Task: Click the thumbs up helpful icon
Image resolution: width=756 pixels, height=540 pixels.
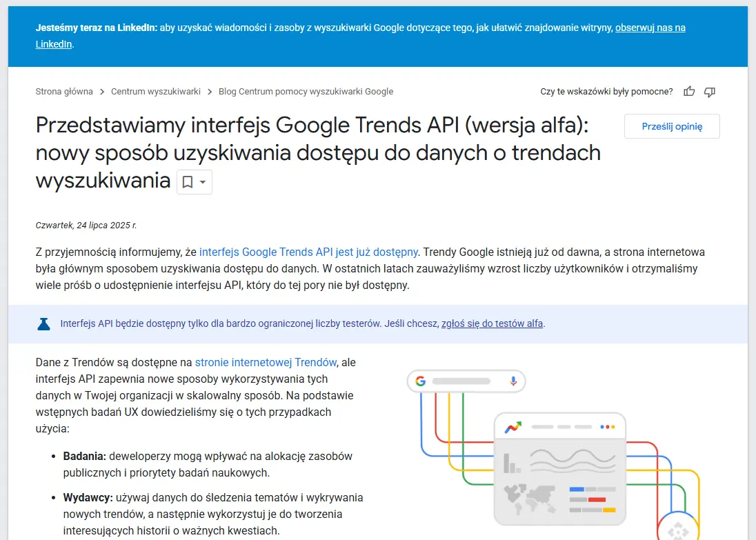Action: point(689,91)
